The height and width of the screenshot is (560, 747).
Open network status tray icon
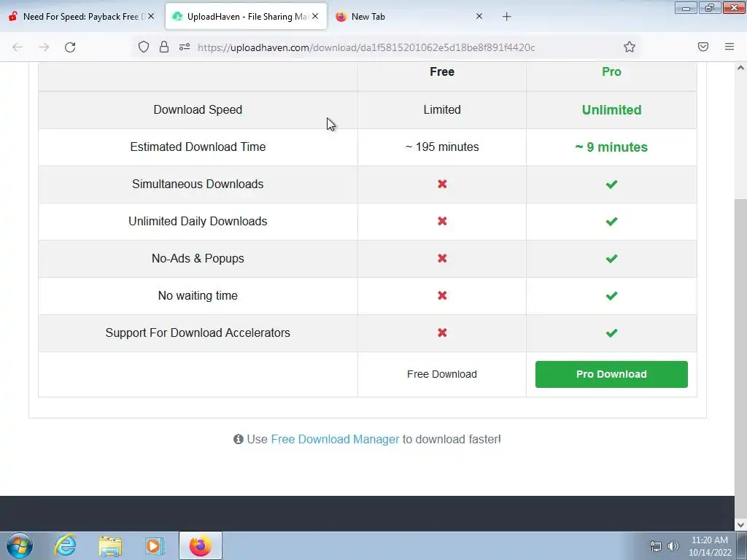tap(656, 546)
